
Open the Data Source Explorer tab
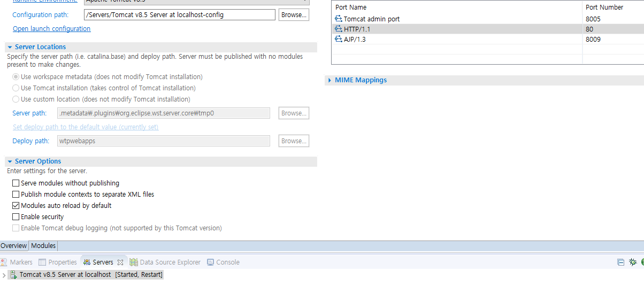(165, 262)
